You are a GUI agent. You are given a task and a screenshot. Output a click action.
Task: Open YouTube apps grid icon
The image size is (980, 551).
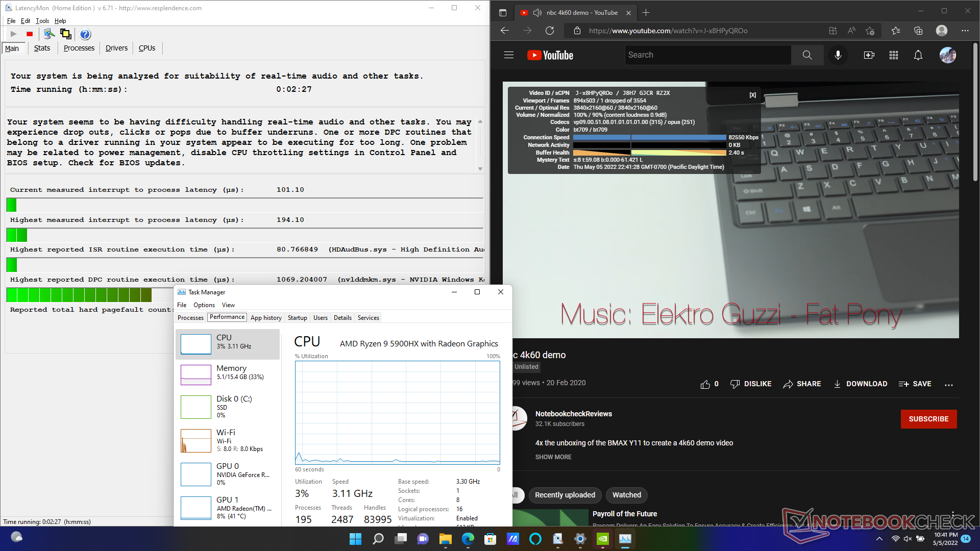[x=893, y=55]
